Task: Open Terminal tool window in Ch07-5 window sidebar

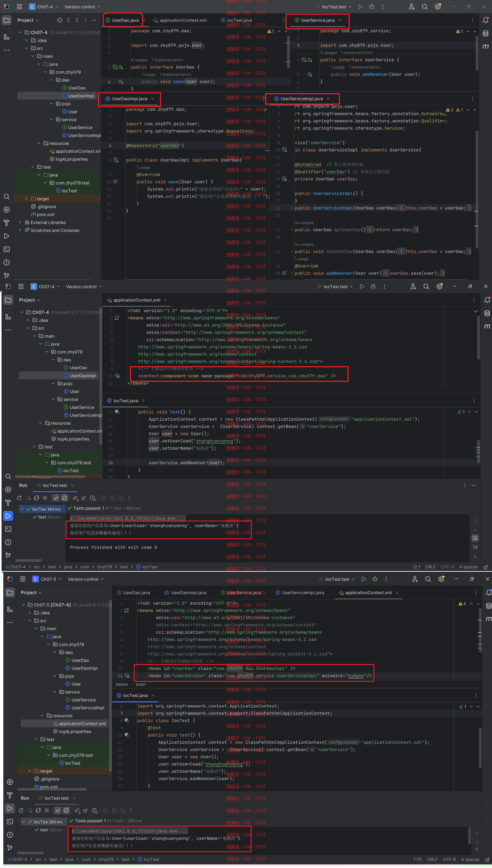Action: (10, 821)
